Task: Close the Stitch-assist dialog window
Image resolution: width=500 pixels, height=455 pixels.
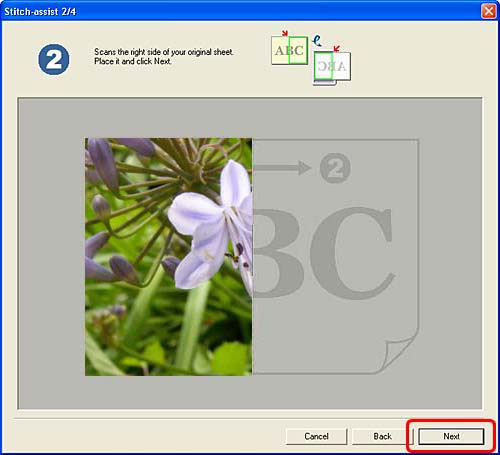Action: click(x=489, y=11)
